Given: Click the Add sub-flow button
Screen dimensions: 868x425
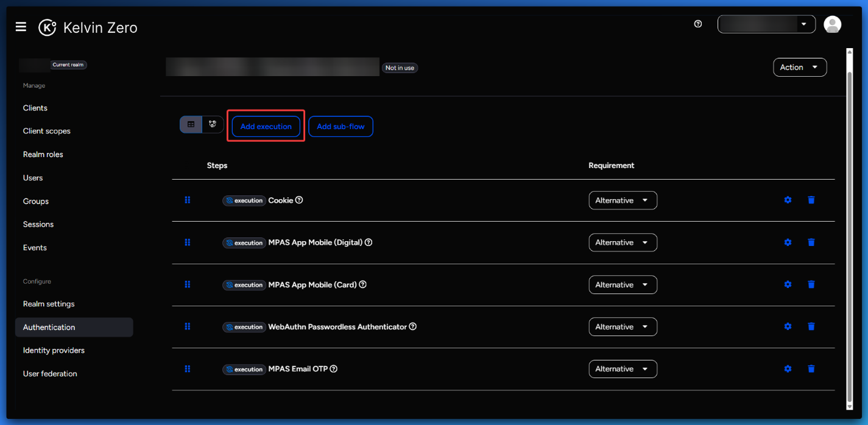Looking at the screenshot, I should [340, 127].
